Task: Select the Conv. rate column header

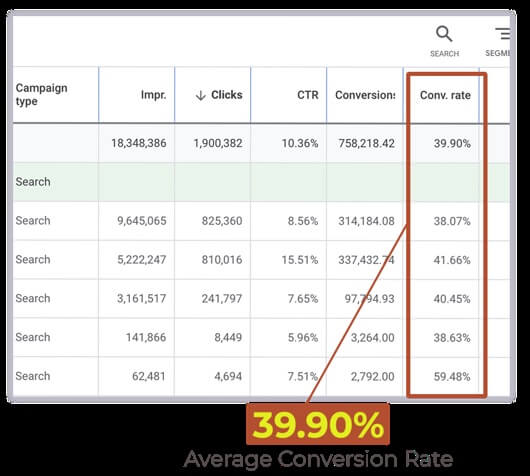Action: click(x=445, y=95)
